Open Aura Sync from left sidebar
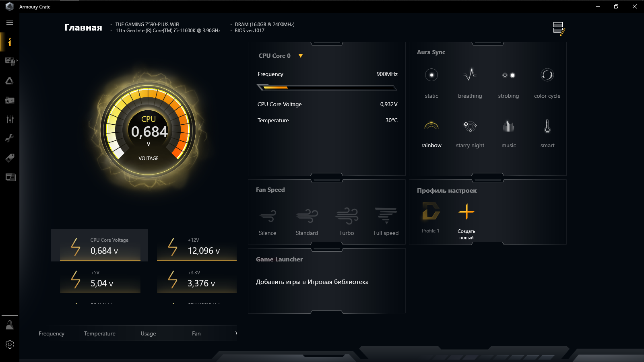The image size is (644, 362). click(x=10, y=81)
